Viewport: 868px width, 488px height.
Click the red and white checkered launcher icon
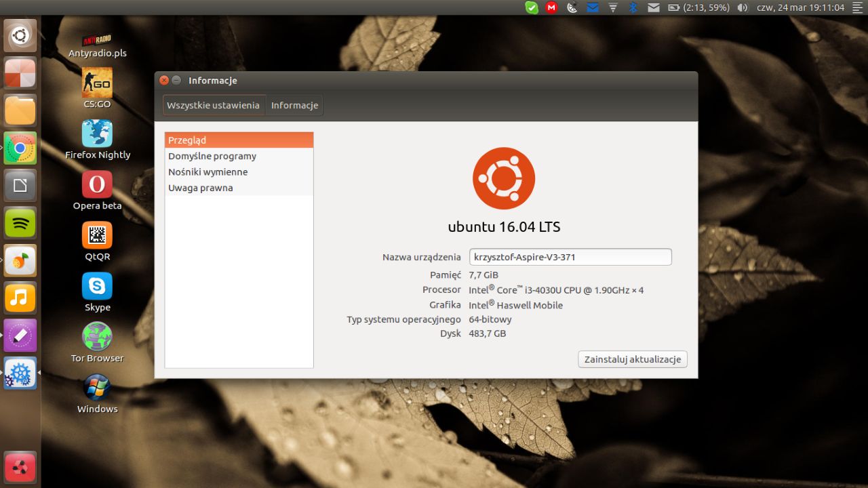20,73
